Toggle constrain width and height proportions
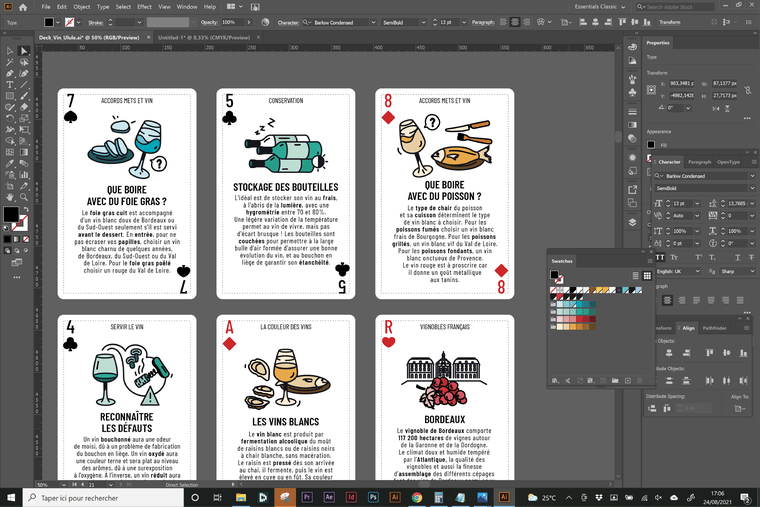760x507 pixels. [x=748, y=90]
